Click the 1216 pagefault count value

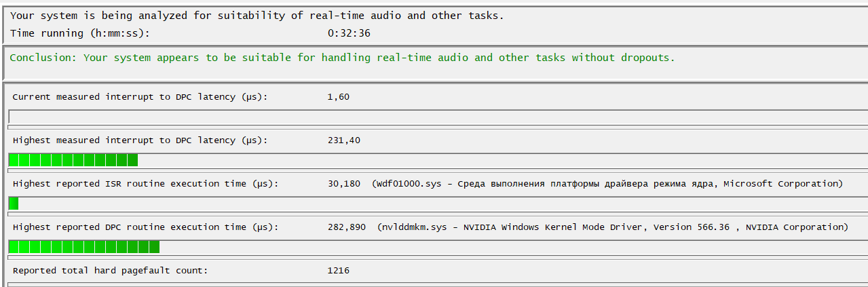click(338, 271)
